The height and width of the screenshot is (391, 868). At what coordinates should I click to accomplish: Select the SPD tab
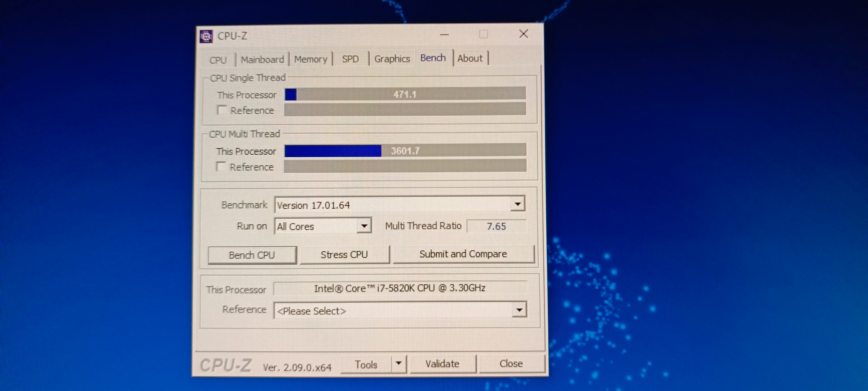coord(350,59)
